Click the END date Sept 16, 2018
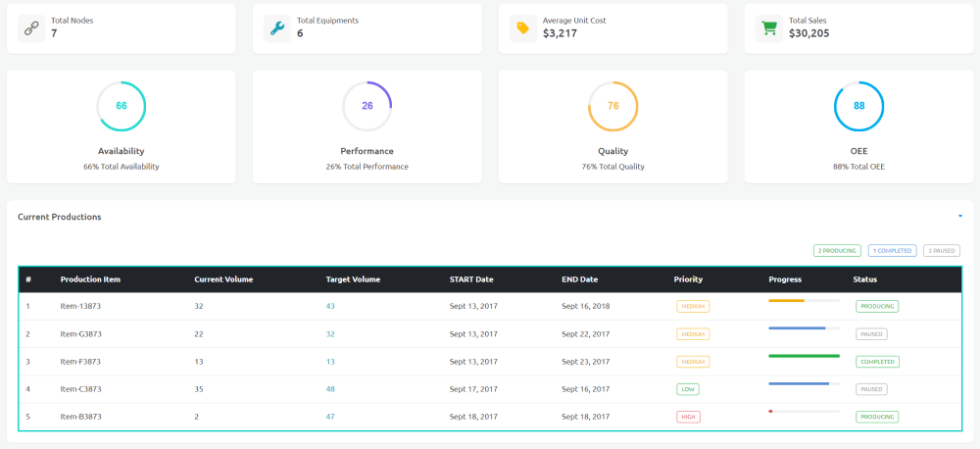 586,307
